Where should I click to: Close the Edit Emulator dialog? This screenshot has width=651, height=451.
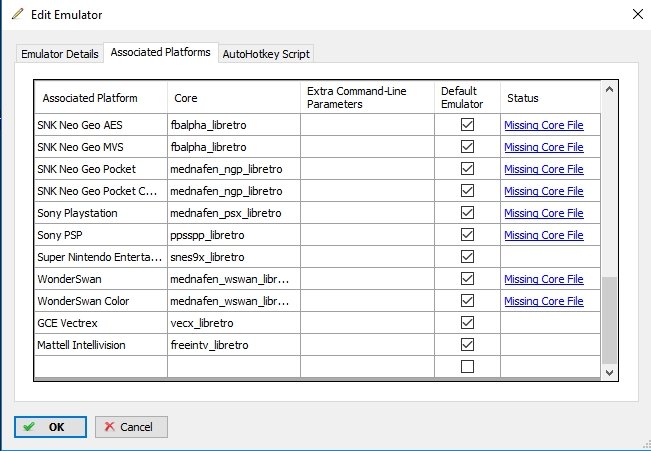[638, 14]
